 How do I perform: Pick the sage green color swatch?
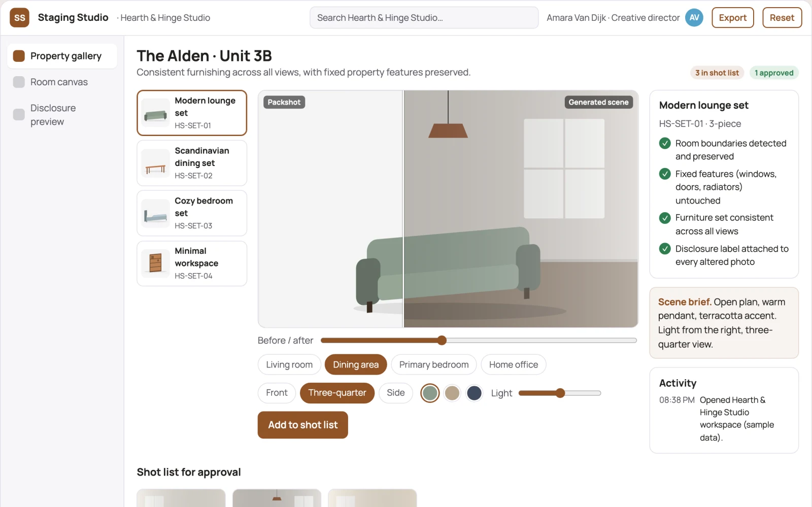(430, 393)
